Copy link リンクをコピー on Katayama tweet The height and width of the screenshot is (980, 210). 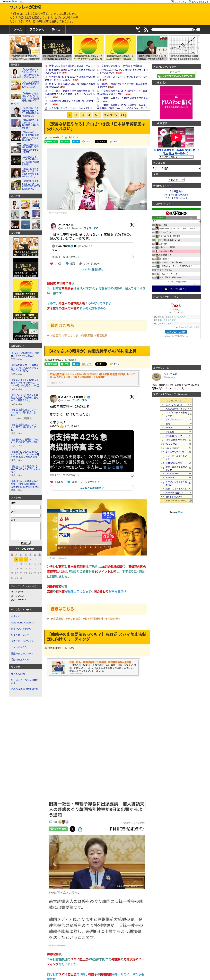89,263
